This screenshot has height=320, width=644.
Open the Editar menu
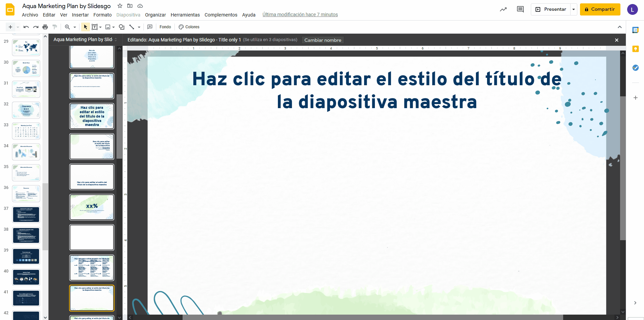click(49, 15)
